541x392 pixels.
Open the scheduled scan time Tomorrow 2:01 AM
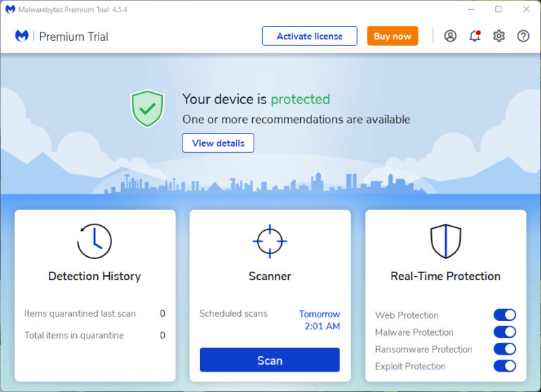319,320
